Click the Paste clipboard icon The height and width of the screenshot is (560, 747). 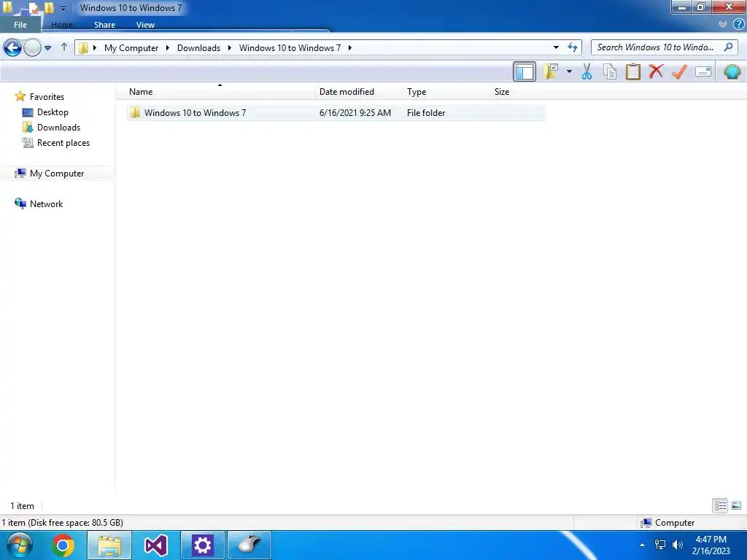(x=632, y=72)
